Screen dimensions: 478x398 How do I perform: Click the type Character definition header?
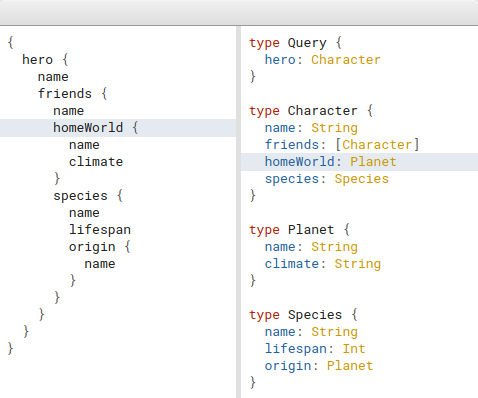pos(311,111)
